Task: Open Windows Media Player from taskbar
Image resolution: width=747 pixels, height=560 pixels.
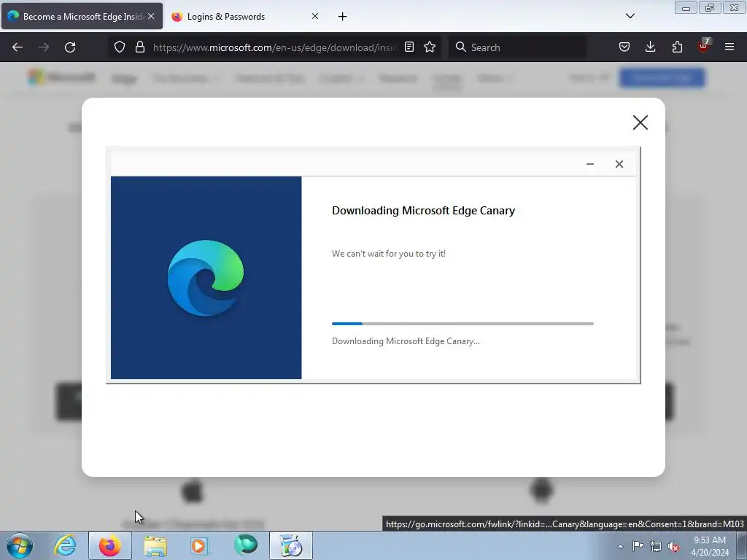Action: (x=199, y=545)
